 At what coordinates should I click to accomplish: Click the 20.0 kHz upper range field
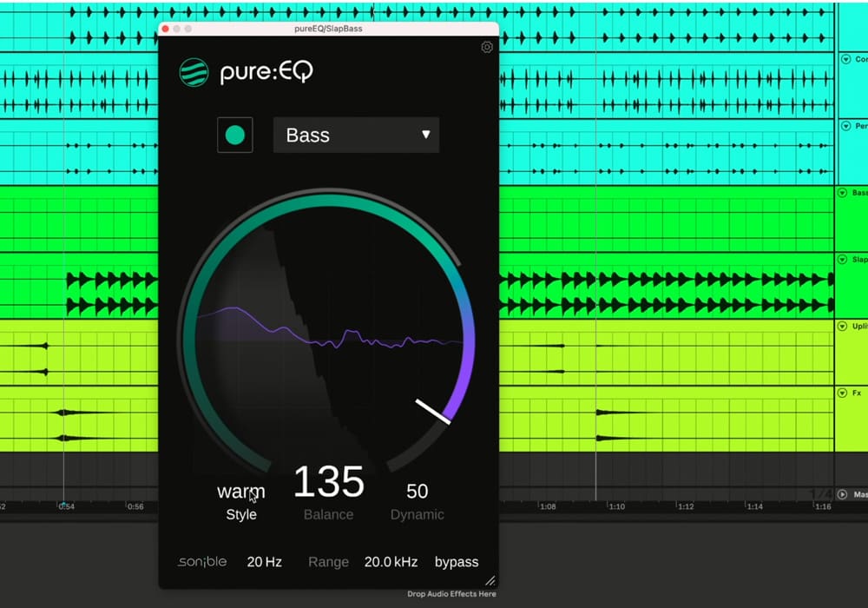(391, 562)
